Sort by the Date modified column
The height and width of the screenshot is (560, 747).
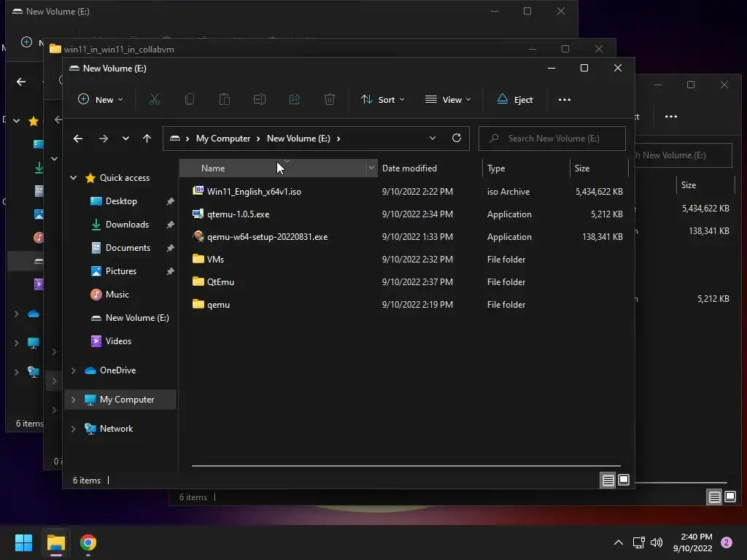pyautogui.click(x=409, y=168)
